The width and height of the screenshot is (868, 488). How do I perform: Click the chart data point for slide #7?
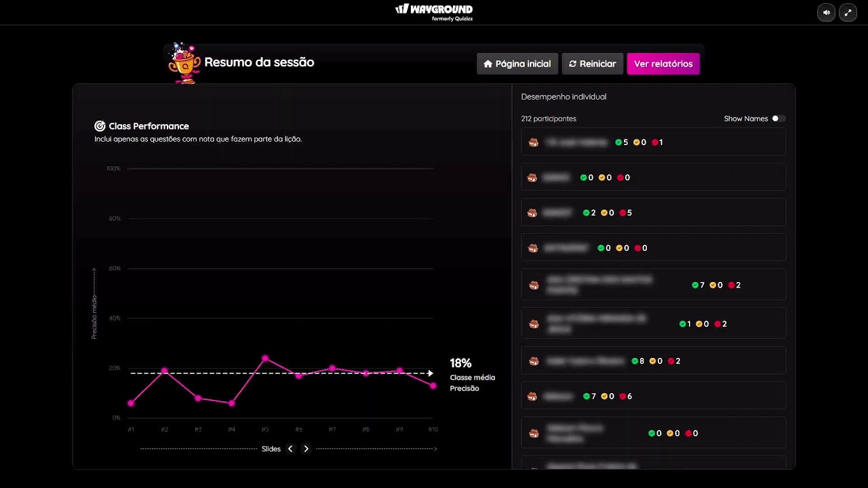click(x=332, y=368)
